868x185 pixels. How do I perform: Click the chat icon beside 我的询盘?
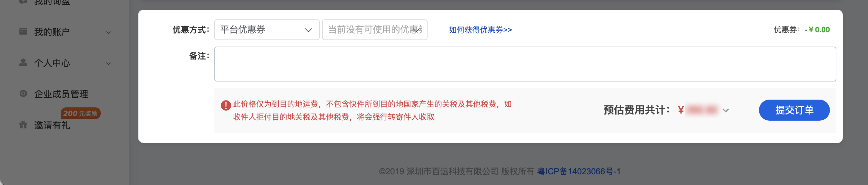[x=23, y=2]
